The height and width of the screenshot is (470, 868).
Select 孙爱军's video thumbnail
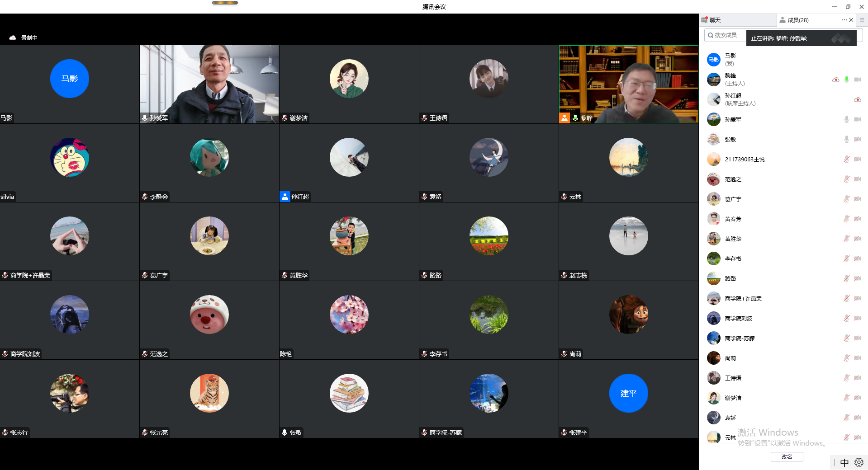(209, 84)
